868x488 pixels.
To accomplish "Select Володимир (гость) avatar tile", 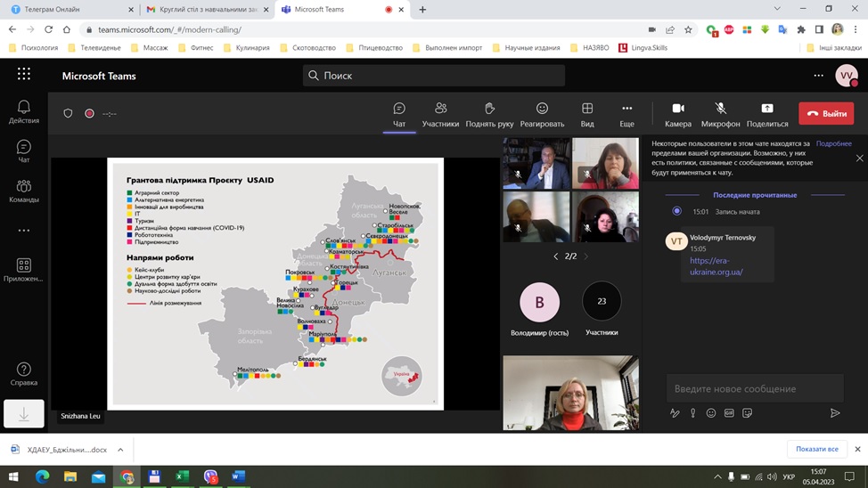I will click(539, 302).
